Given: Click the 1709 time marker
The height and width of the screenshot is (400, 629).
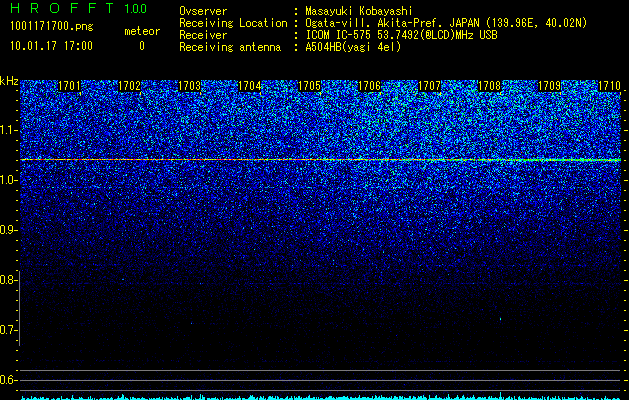Looking at the screenshot, I should pyautogui.click(x=550, y=86).
